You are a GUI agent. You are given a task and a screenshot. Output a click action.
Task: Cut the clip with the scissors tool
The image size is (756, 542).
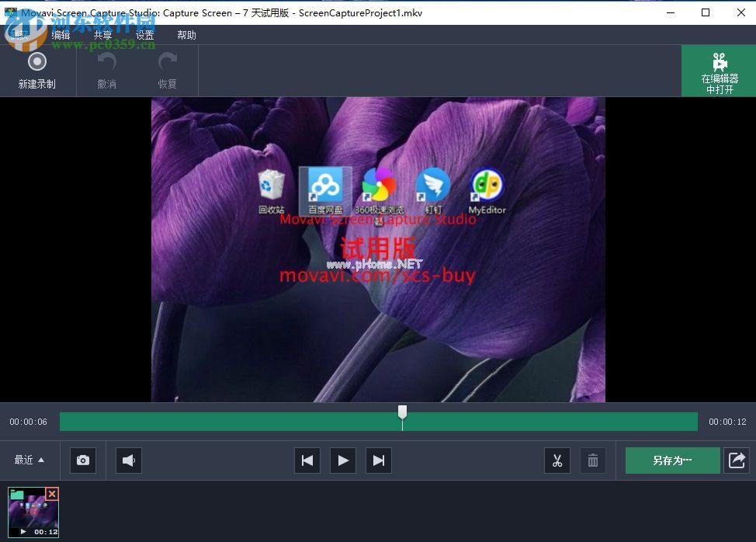557,460
